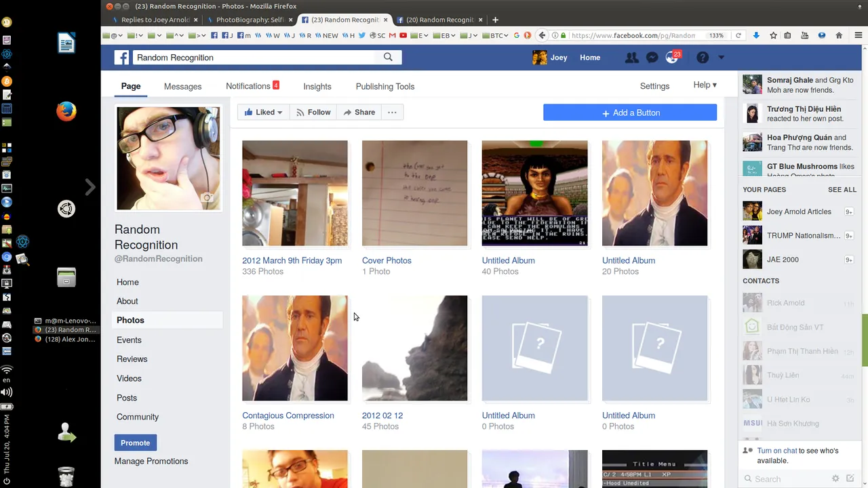The image size is (868, 488).
Task: Open the 2012 02 12 album link
Action: [x=382, y=415]
